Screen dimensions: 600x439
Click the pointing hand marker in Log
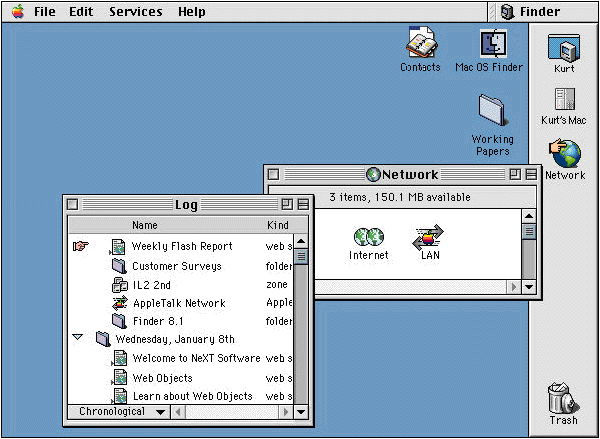(x=81, y=246)
